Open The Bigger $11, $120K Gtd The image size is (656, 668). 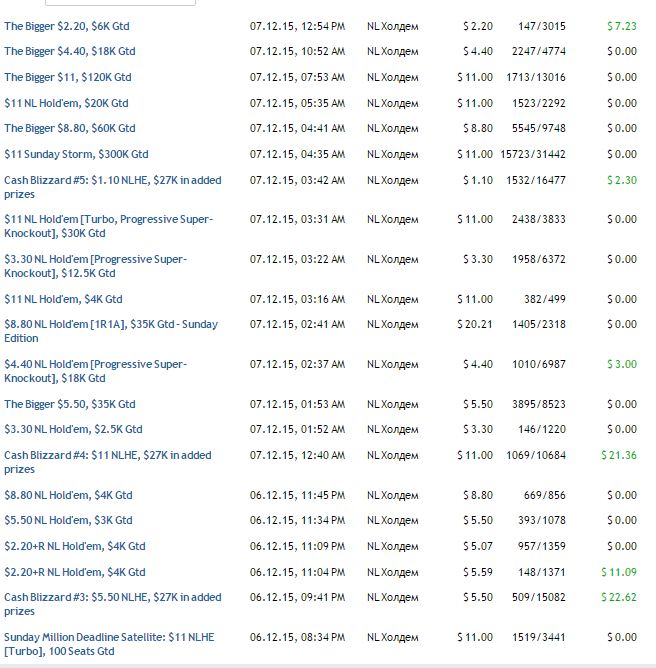(x=67, y=77)
